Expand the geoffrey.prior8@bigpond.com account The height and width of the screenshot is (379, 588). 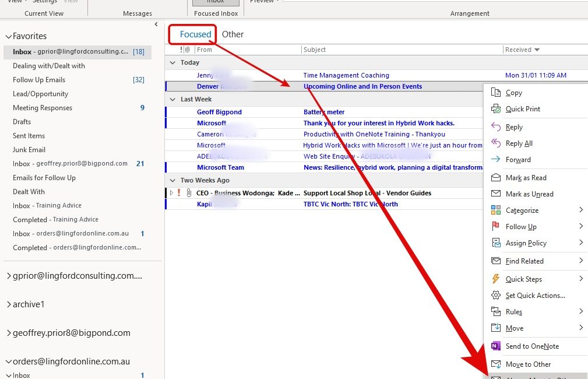click(9, 333)
